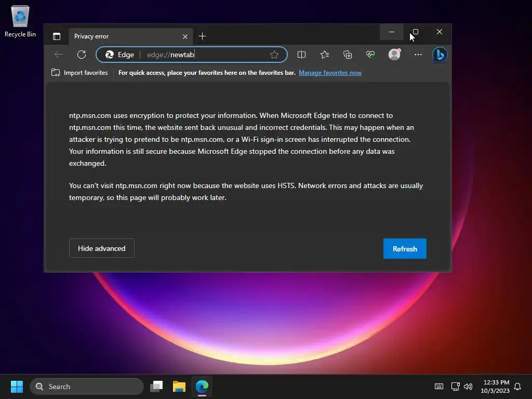Viewport: 532px width, 399px height.
Task: Open the Bing chat sidebar icon
Action: point(440,55)
